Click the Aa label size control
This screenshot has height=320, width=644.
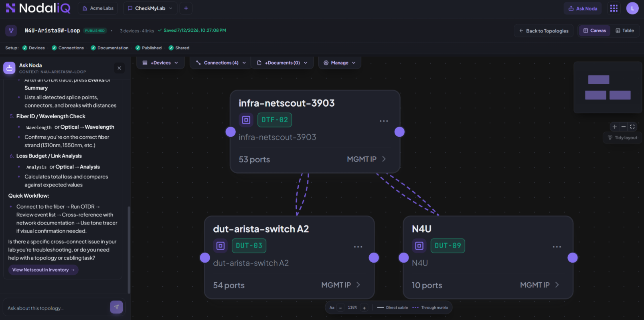[332, 308]
